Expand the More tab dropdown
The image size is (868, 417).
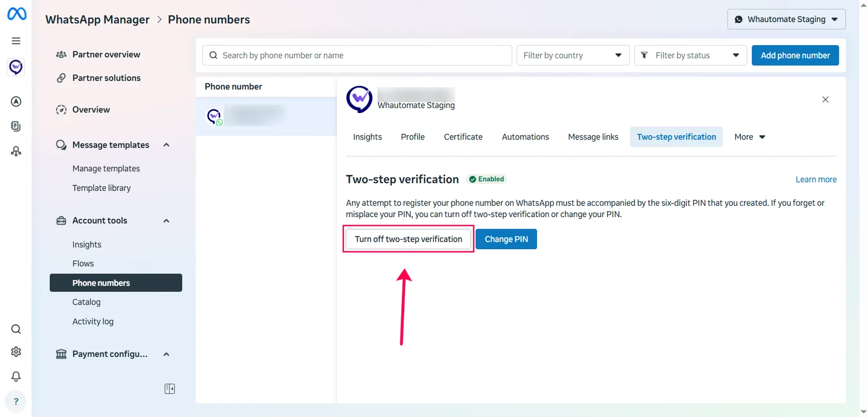[x=750, y=137]
